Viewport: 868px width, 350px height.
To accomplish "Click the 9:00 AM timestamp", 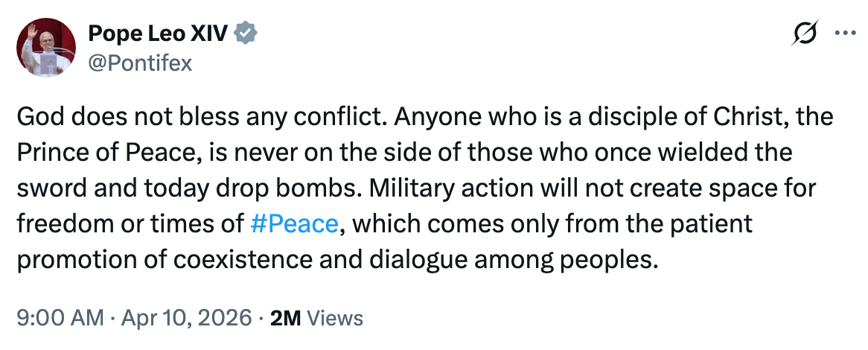I will click(x=60, y=319).
